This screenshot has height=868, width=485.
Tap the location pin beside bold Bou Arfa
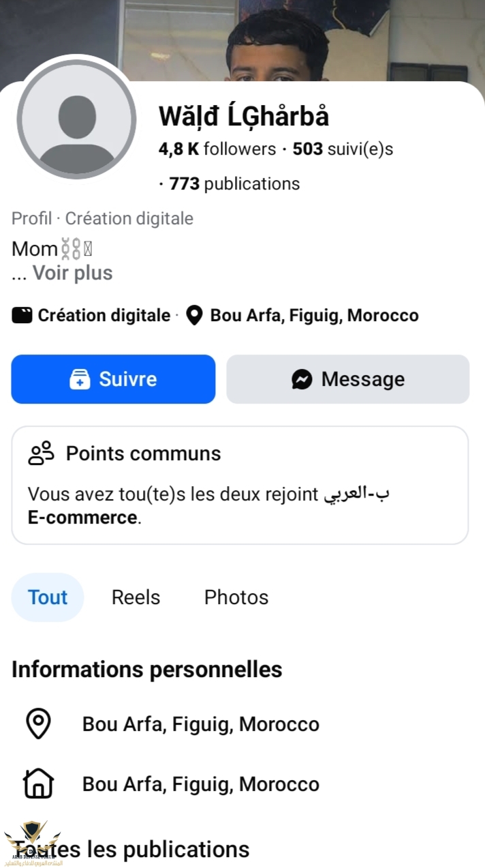coord(195,316)
